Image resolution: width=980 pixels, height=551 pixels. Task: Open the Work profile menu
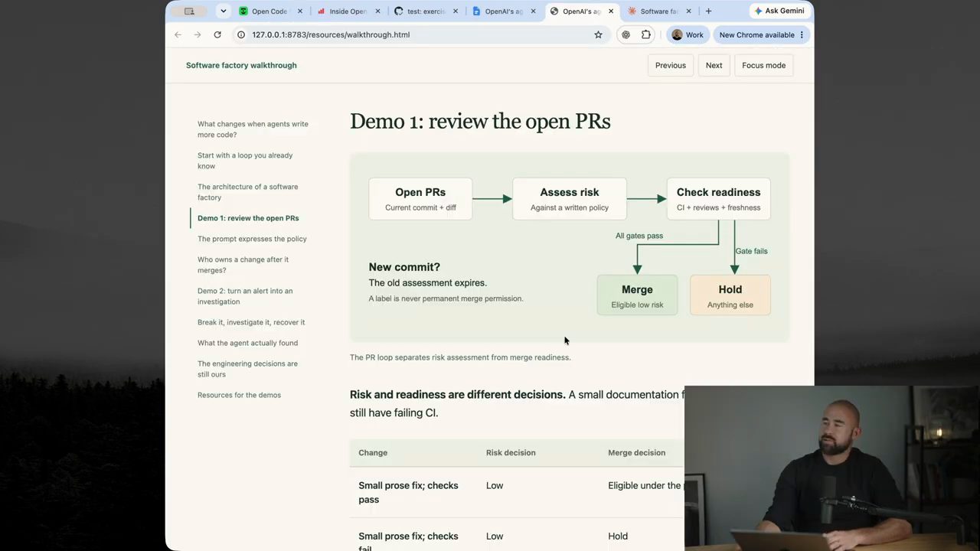coord(687,34)
